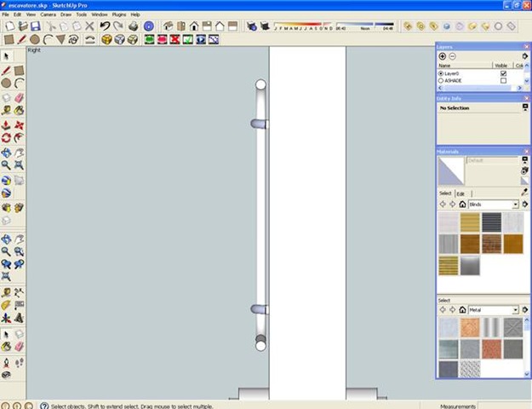532x409 pixels.
Task: Open the Metal material library dropdown
Action: 515,310
